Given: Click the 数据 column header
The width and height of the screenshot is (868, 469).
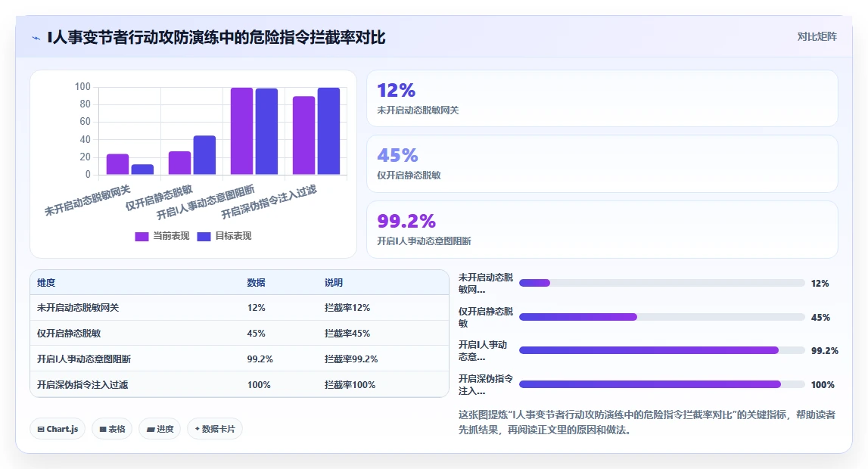Looking at the screenshot, I should 256,283.
